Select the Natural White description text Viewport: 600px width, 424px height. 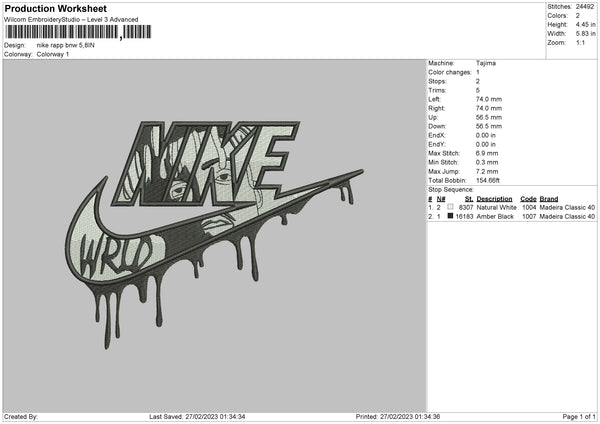coord(497,207)
